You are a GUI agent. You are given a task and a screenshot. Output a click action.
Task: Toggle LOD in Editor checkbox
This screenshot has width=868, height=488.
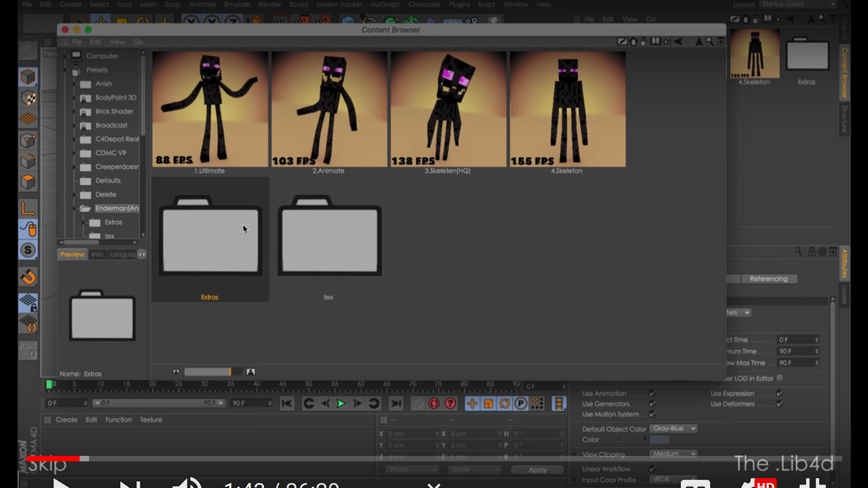pyautogui.click(x=780, y=378)
